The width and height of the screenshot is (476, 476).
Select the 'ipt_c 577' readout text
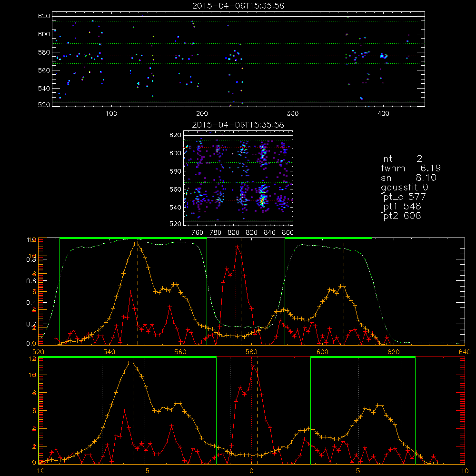(x=404, y=197)
